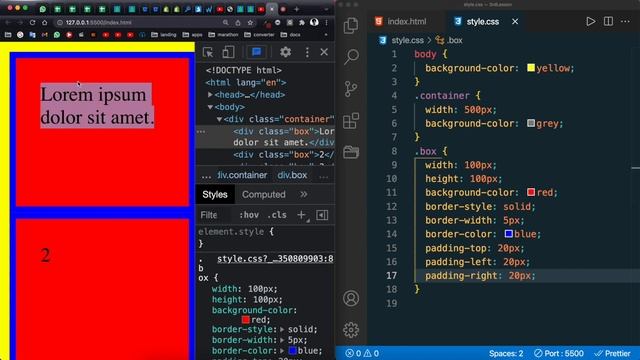Open the DevTools console messages button
Image resolution: width=640 pixels, height=360 pixels.
pos(256,52)
